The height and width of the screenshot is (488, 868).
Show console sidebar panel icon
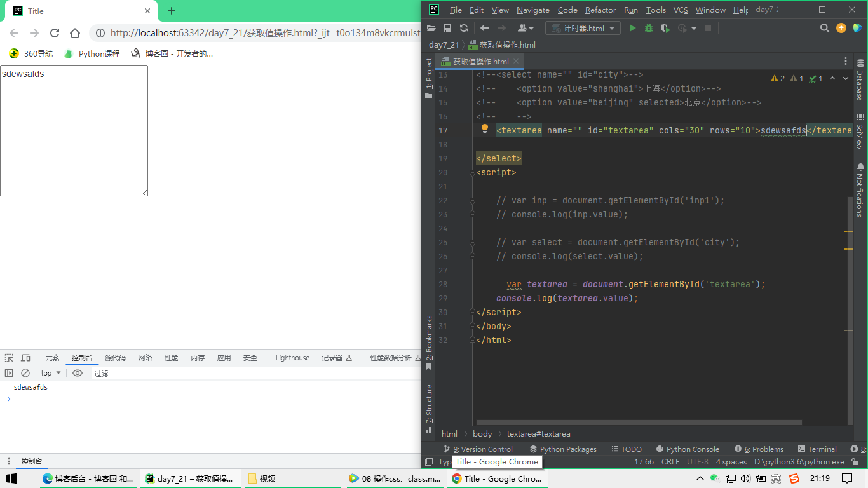click(x=9, y=373)
